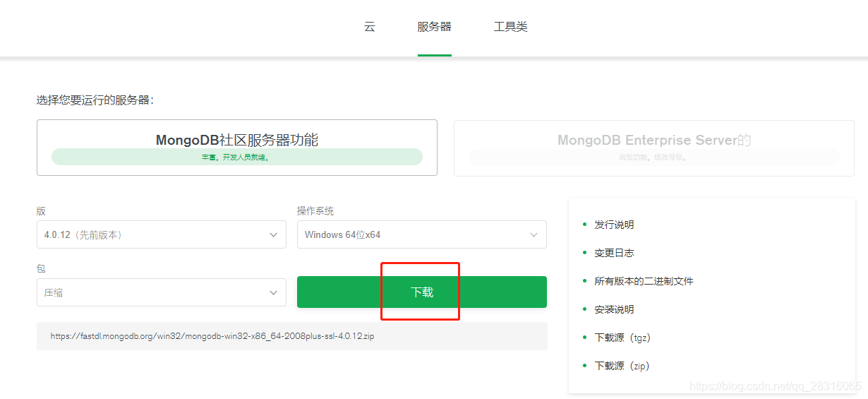Open the 工具类 tab
The height and width of the screenshot is (399, 868).
[511, 27]
